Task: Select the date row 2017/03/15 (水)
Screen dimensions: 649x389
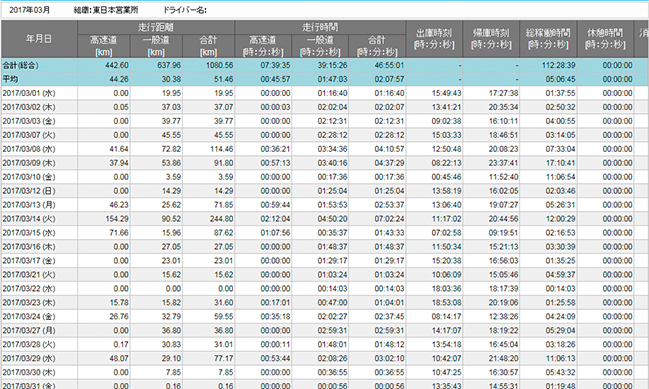Action: (x=29, y=233)
